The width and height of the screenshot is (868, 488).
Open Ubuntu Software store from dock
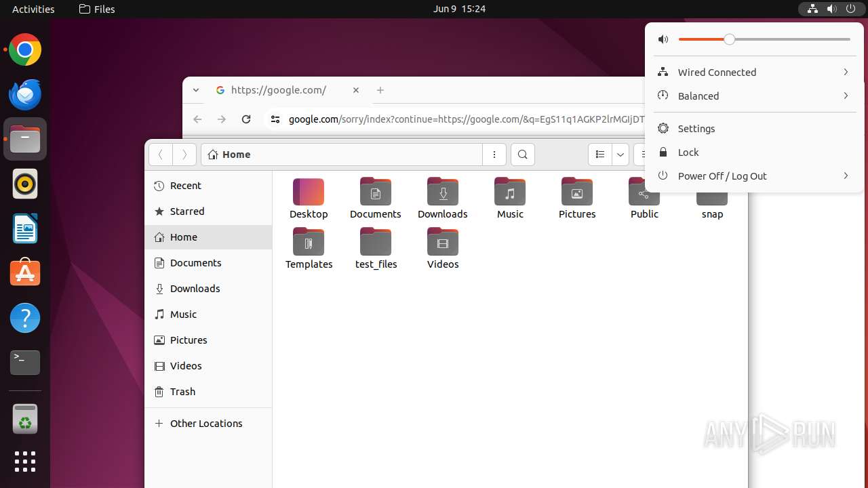click(x=25, y=273)
